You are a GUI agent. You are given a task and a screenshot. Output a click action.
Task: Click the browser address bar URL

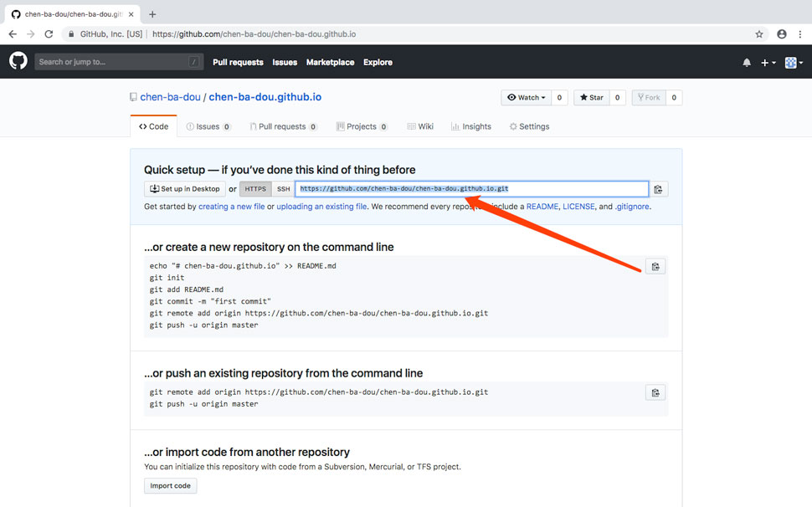254,34
